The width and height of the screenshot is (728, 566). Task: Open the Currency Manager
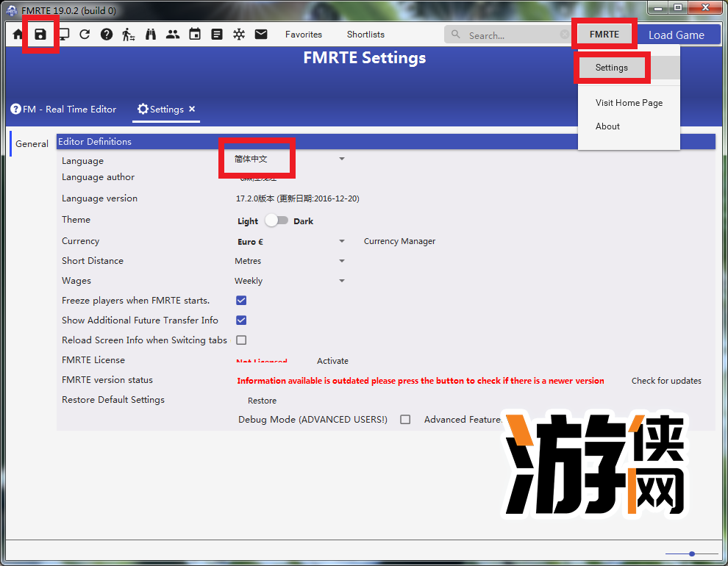pos(399,241)
